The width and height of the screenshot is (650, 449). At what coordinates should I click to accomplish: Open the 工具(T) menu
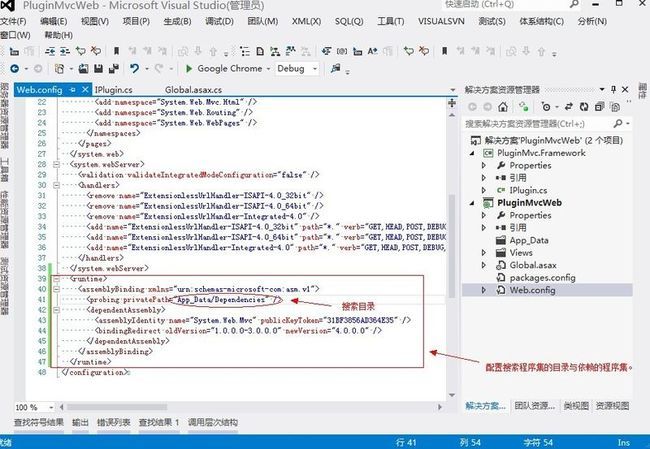[390, 21]
